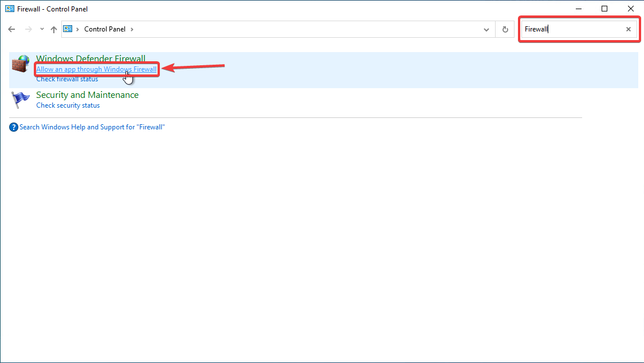Expand the chevron before Control Panel in the address bar
Image resolution: width=644 pixels, height=363 pixels.
77,29
